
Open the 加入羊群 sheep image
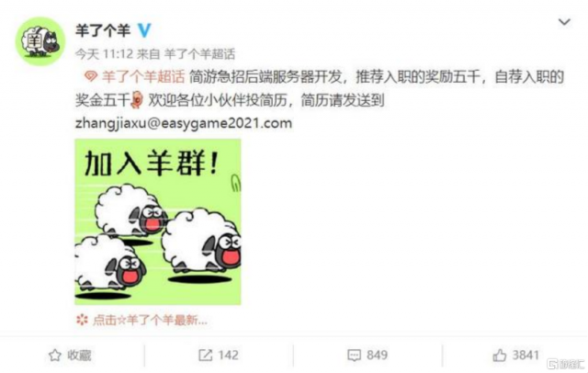158,221
